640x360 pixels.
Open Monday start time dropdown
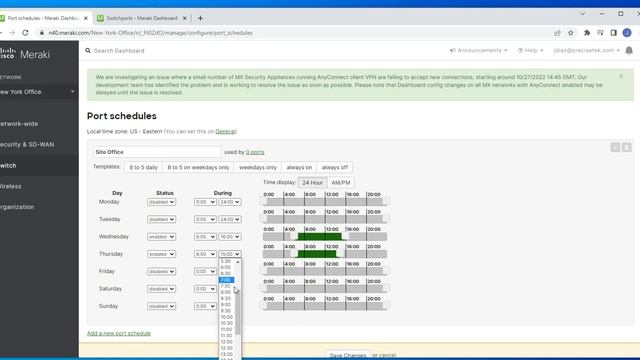205,202
